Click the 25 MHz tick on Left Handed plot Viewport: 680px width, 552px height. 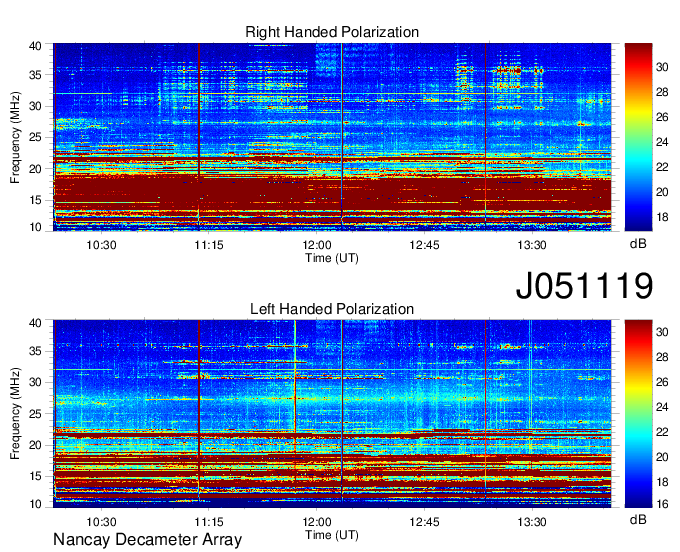pyautogui.click(x=36, y=414)
